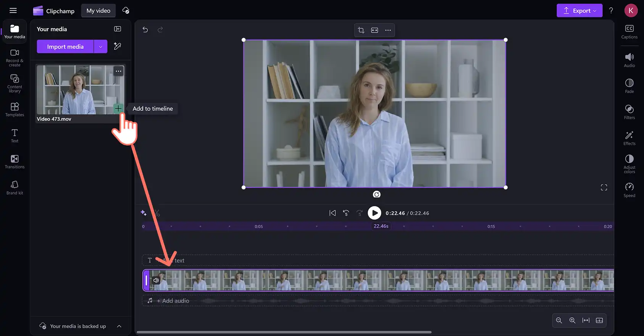The width and height of the screenshot is (644, 336).
Task: Expand the Import media dropdown arrow
Action: [x=100, y=47]
